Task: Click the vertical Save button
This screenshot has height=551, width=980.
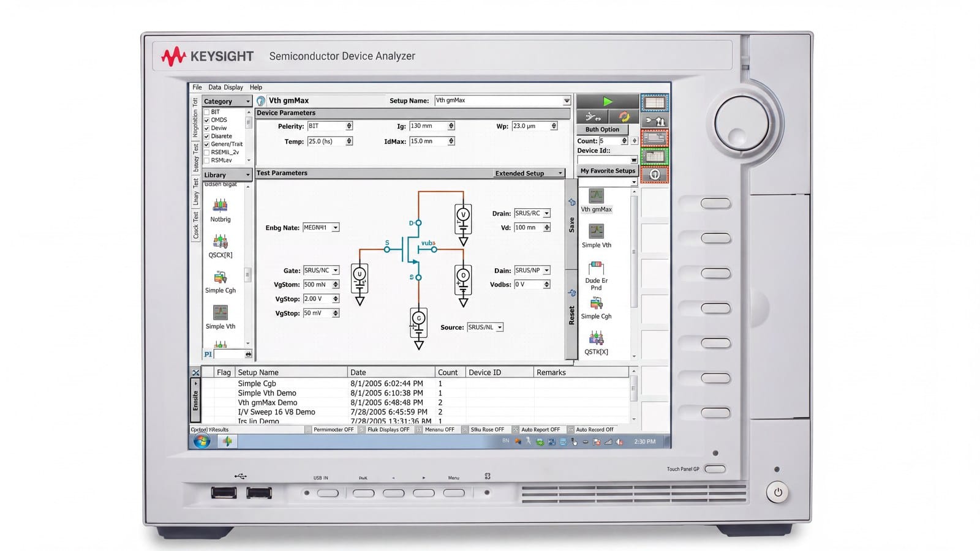Action: point(571,225)
